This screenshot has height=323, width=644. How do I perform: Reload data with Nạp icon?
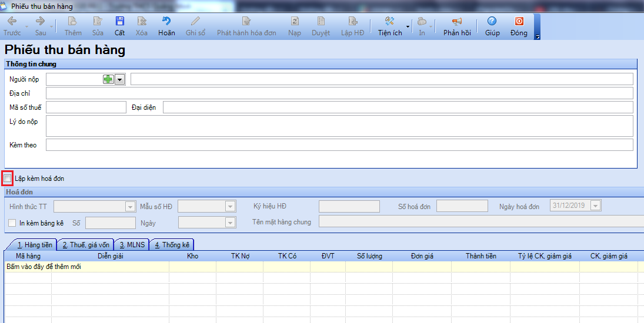pos(295,26)
